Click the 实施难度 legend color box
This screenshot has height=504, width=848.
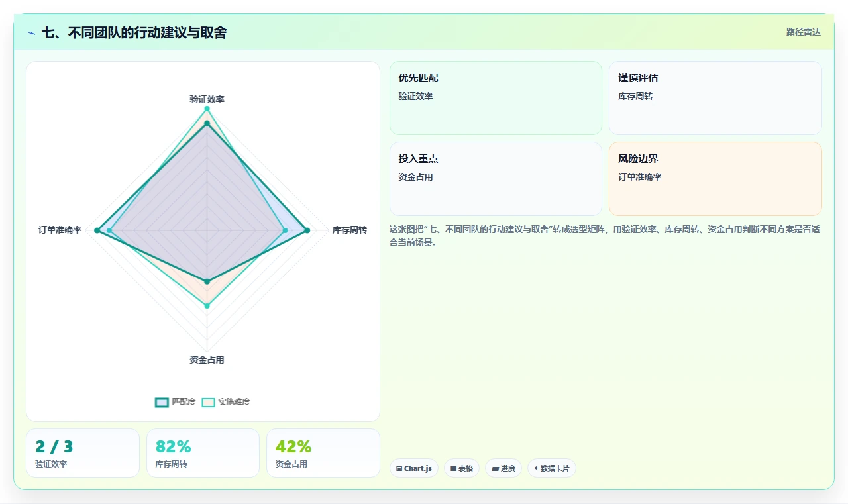[x=209, y=402]
